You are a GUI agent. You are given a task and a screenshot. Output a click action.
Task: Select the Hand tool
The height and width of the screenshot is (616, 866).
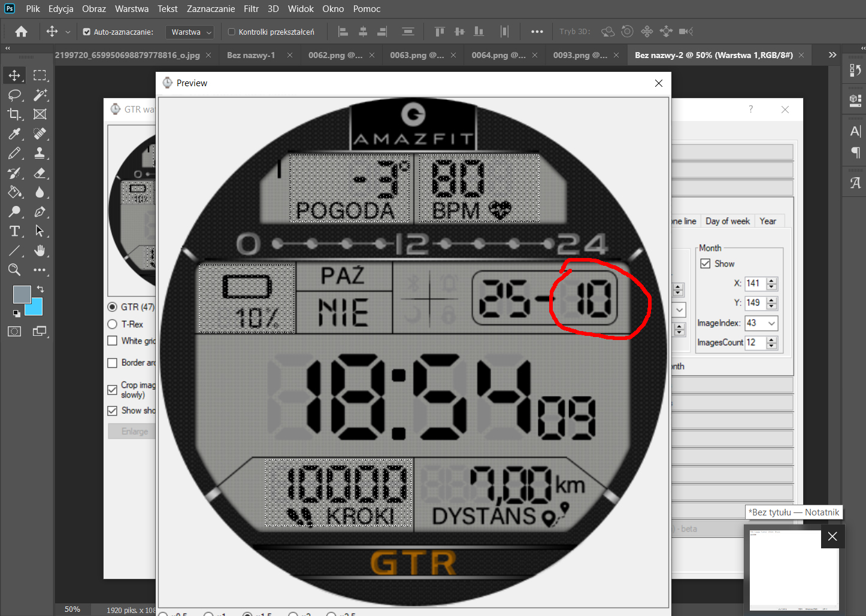pos(40,251)
